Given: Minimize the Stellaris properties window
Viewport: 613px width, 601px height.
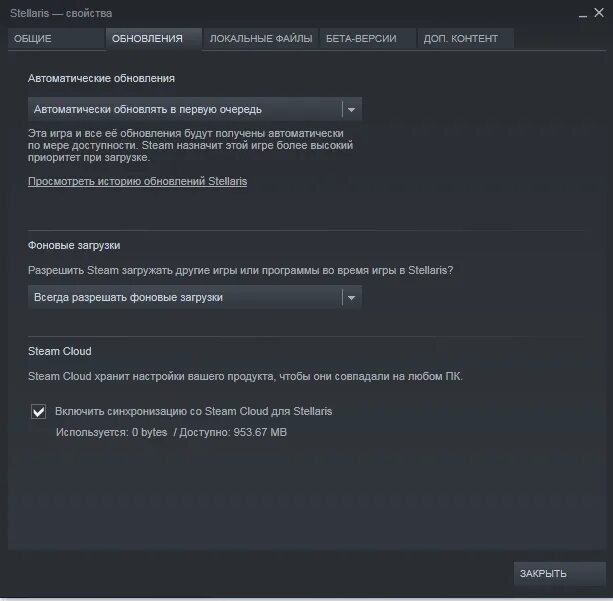Looking at the screenshot, I should pyautogui.click(x=583, y=14).
